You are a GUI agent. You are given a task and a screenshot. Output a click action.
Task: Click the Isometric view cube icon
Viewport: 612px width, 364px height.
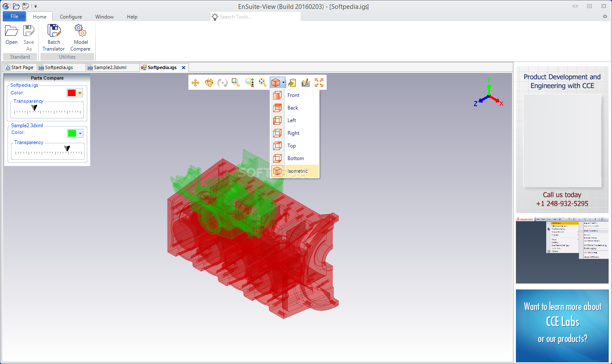(x=277, y=171)
